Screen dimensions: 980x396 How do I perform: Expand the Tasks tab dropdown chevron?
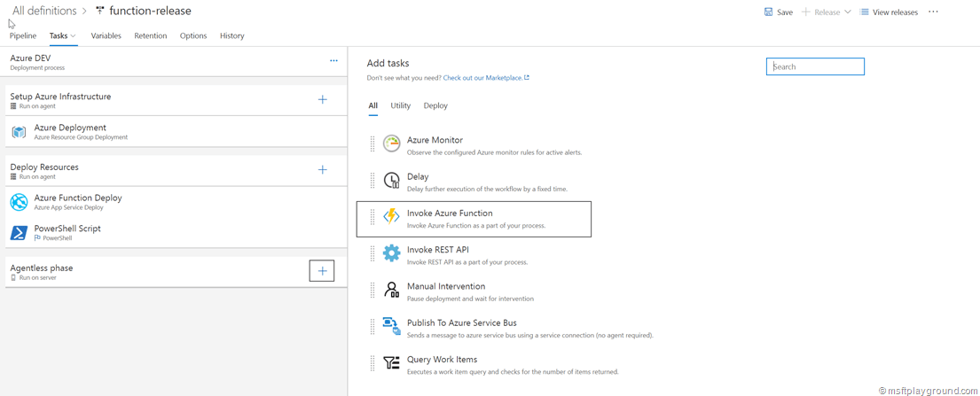(x=74, y=35)
